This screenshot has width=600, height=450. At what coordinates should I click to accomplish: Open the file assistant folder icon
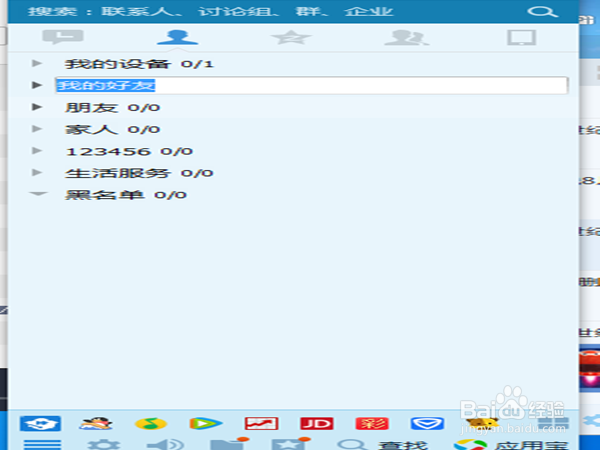pos(229,444)
